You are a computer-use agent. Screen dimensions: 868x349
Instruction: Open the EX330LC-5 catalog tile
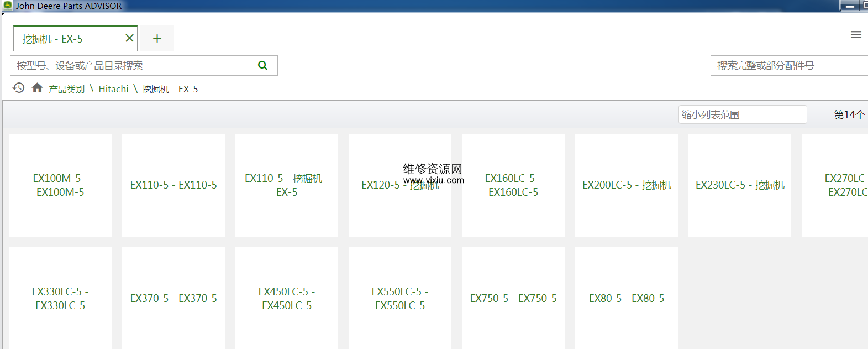pos(60,298)
